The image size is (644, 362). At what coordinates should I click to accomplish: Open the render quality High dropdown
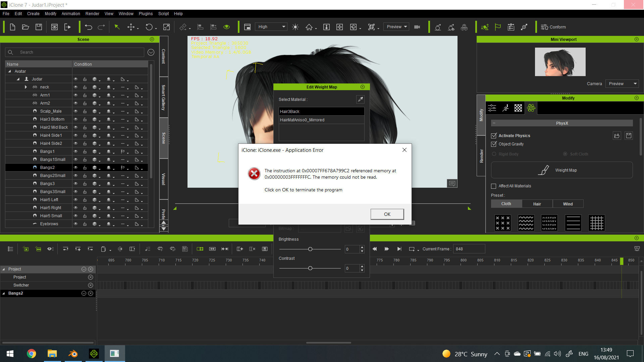271,27
